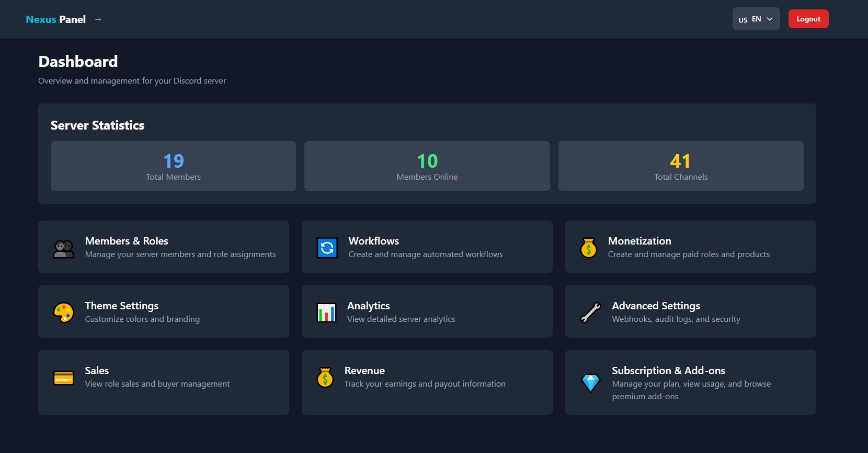This screenshot has height=453, width=868.
Task: Click 'Manage your plan, view usage' description
Action: [x=691, y=390]
